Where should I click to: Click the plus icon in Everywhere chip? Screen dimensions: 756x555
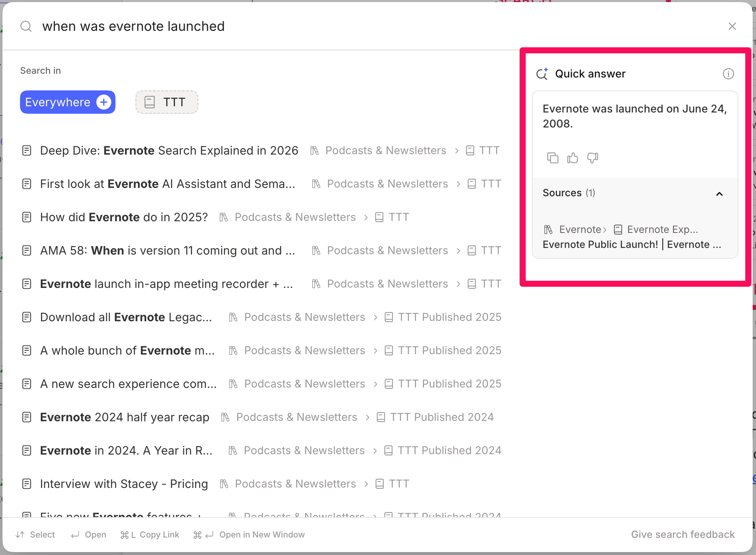104,102
